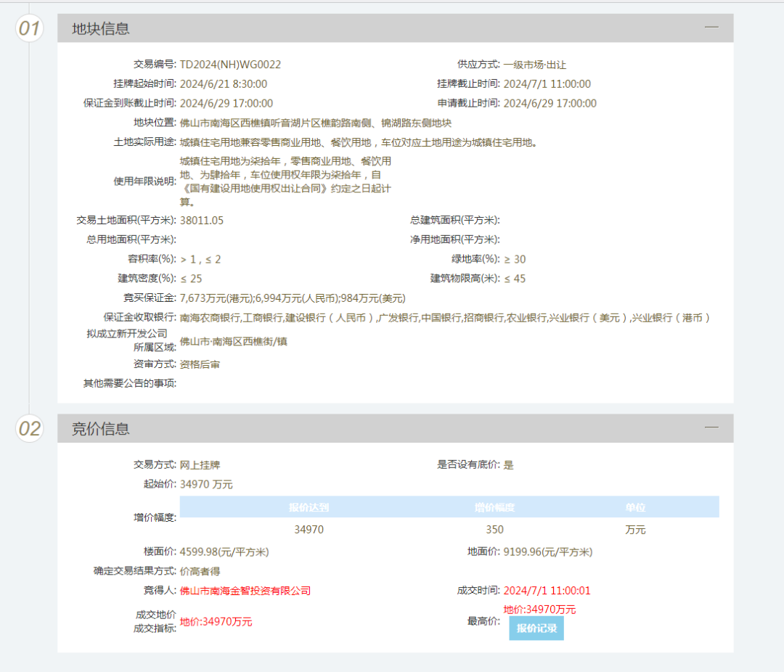Click transaction number TD2024(NH)WG0022
The image size is (784, 672).
[230, 65]
